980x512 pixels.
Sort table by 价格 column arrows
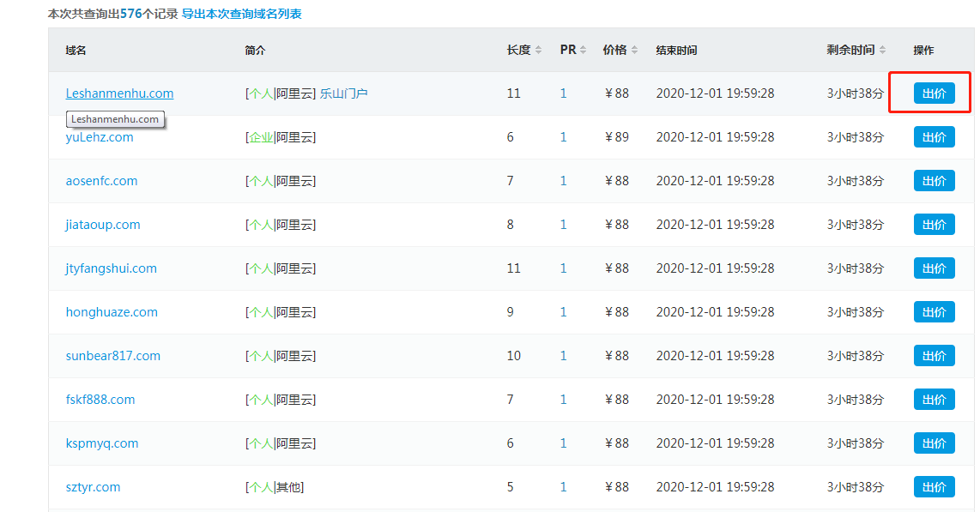pos(634,51)
